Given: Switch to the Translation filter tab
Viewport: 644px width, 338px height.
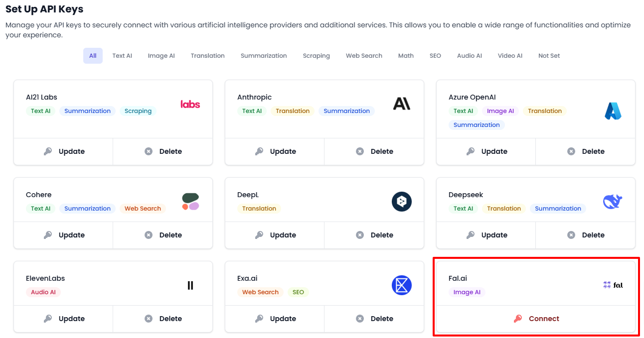Looking at the screenshot, I should pos(207,56).
